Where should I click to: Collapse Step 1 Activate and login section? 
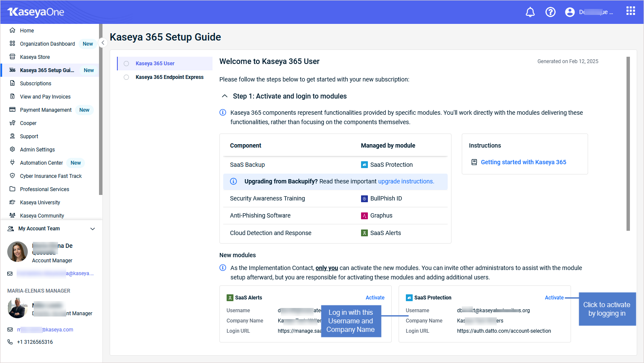[x=224, y=96]
